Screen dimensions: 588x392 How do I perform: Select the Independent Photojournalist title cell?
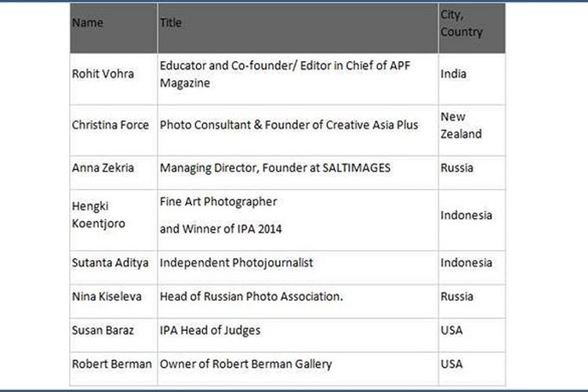tap(237, 263)
